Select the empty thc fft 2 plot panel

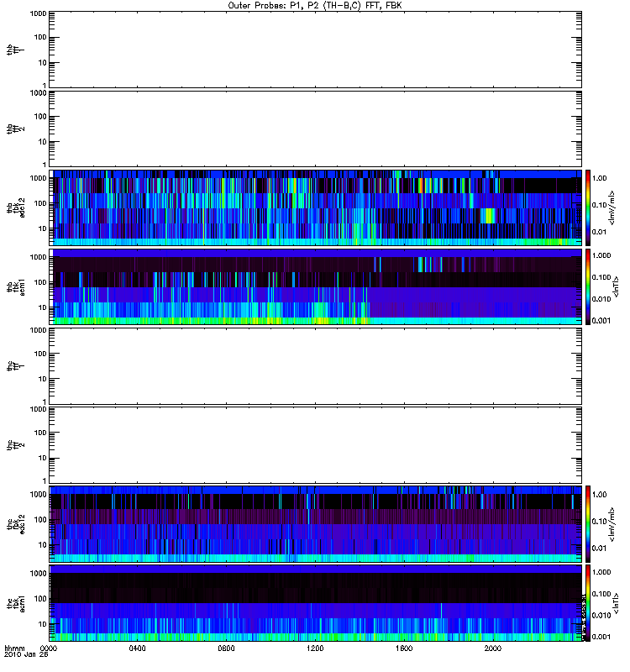point(316,445)
